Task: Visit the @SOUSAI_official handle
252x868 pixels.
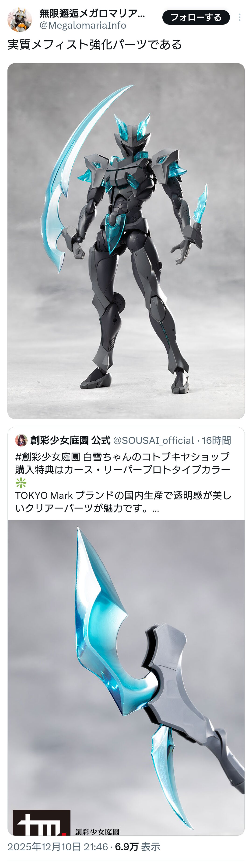Action: 154,440
